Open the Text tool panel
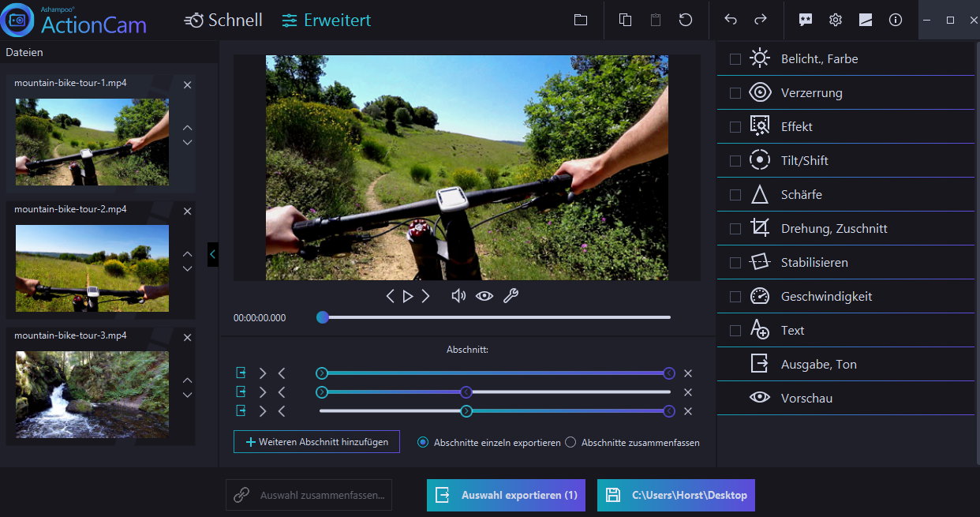The image size is (980, 517). (x=793, y=330)
